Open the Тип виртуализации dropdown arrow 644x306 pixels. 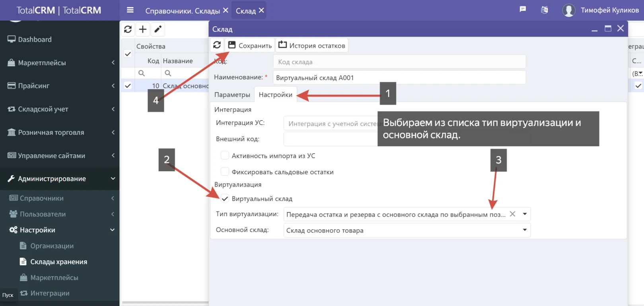[525, 214]
